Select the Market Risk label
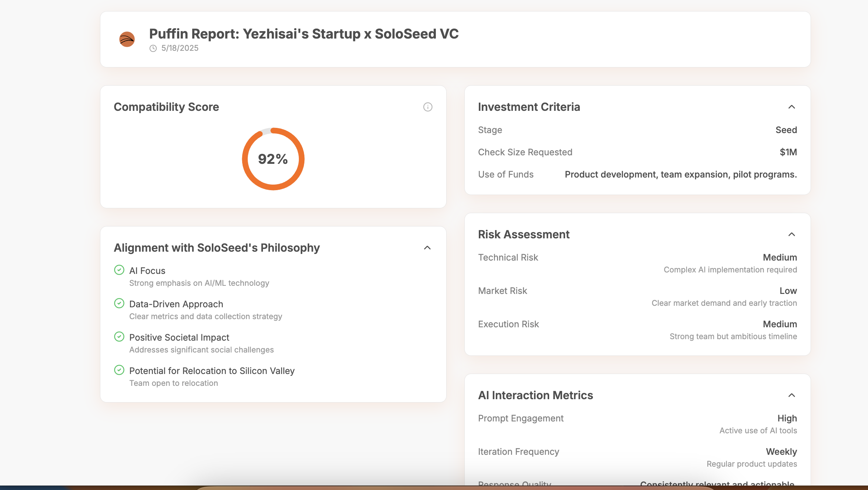The height and width of the screenshot is (490, 868). (503, 291)
